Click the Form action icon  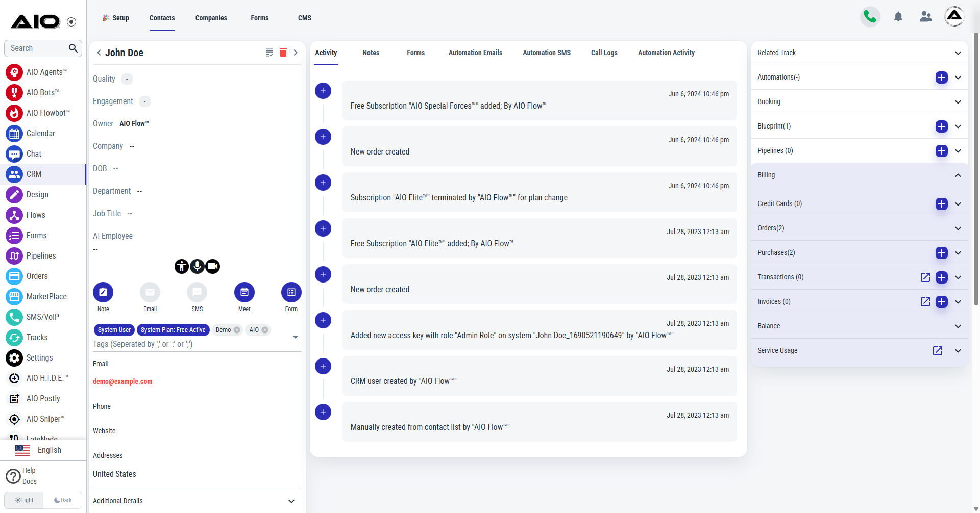click(x=291, y=292)
